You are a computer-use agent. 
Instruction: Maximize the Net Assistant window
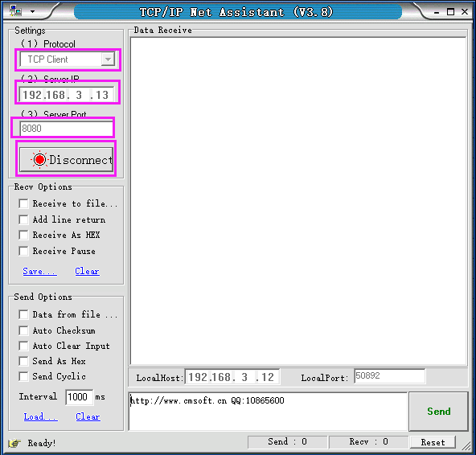pos(451,12)
